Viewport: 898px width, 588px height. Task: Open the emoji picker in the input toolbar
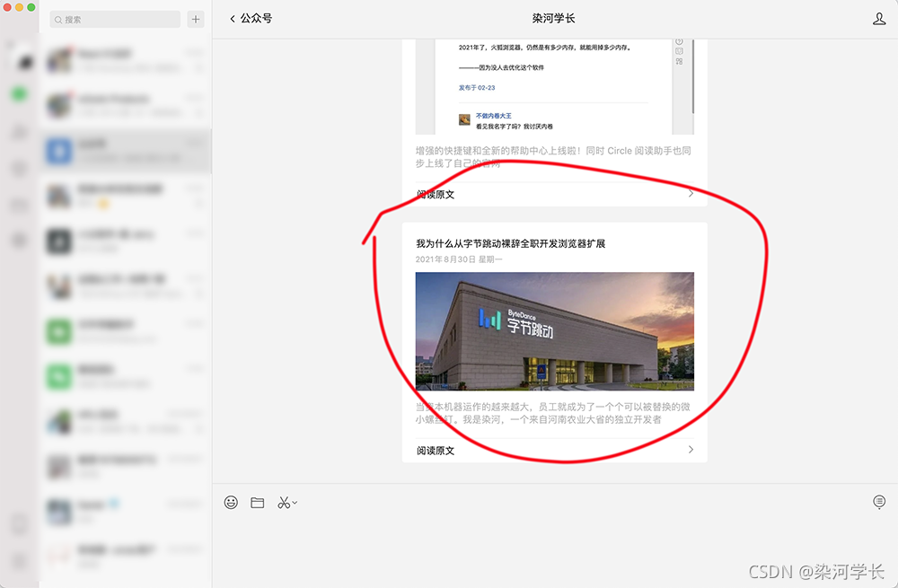pos(231,503)
